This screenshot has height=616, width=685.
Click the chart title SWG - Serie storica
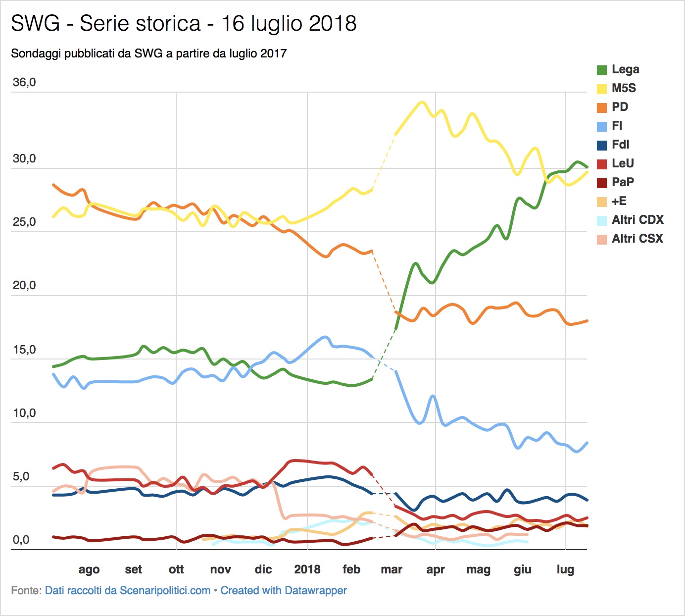pos(106,23)
